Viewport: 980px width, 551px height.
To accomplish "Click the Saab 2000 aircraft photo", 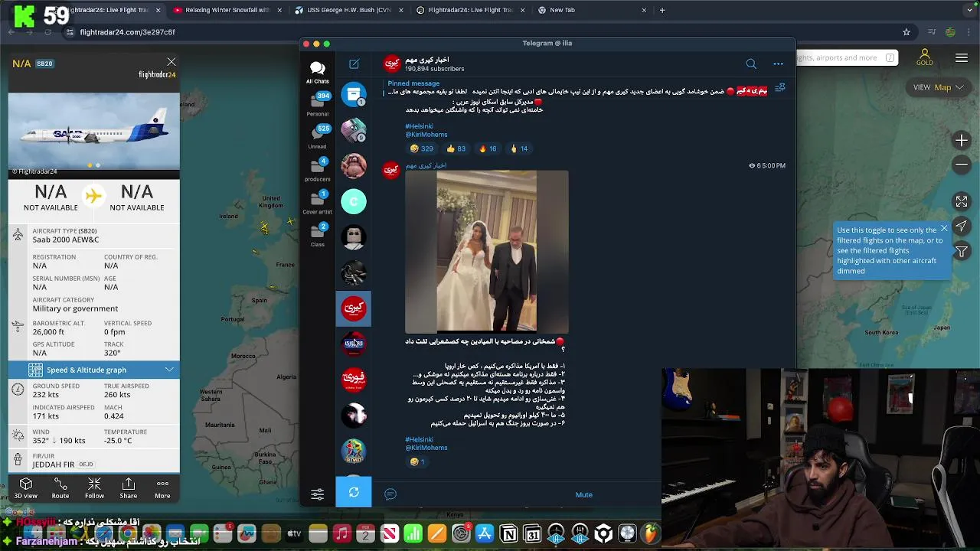I will click(94, 131).
